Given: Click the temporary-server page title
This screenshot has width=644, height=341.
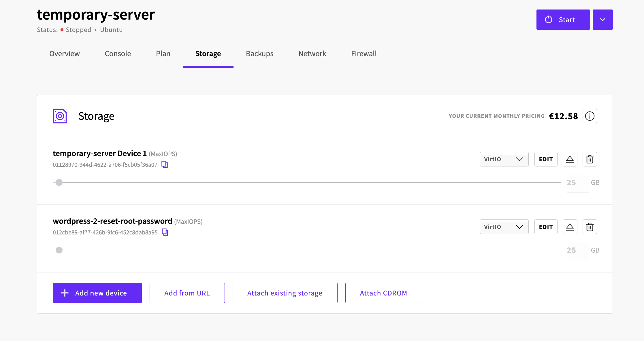Looking at the screenshot, I should click(96, 14).
